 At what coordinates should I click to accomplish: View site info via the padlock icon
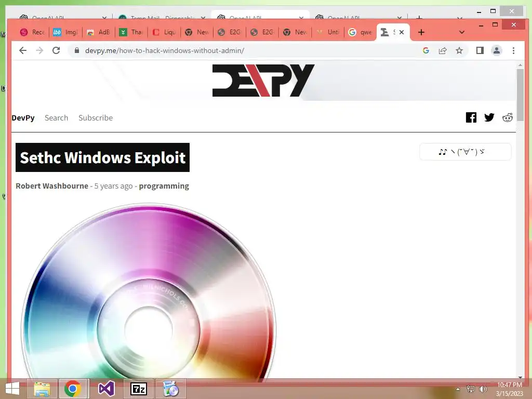click(x=77, y=50)
